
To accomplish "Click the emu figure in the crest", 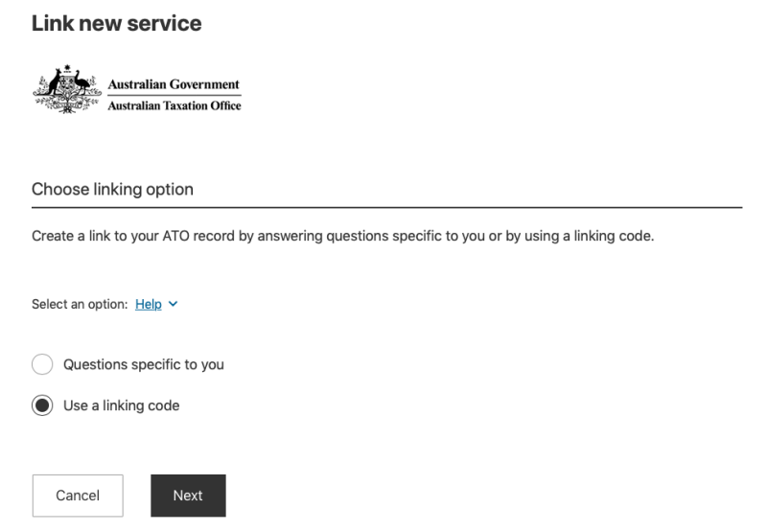I will 81,83.
